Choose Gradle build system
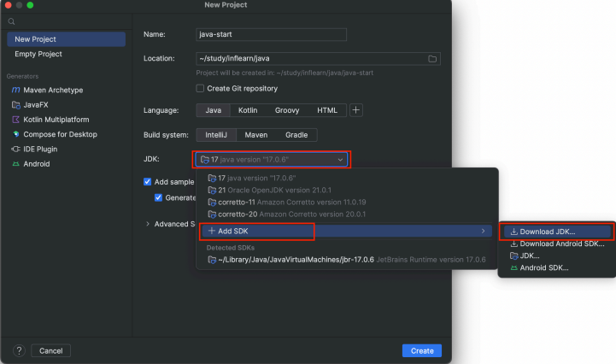616x364 pixels. (296, 135)
